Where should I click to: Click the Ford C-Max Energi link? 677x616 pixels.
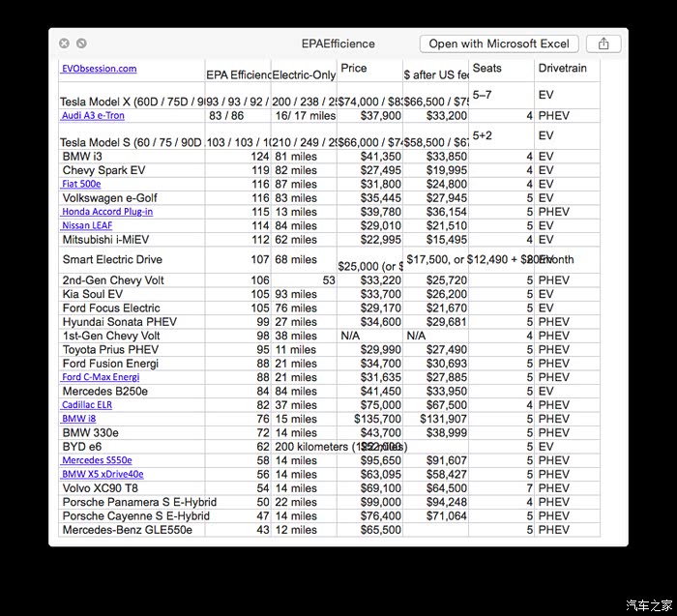[101, 377]
